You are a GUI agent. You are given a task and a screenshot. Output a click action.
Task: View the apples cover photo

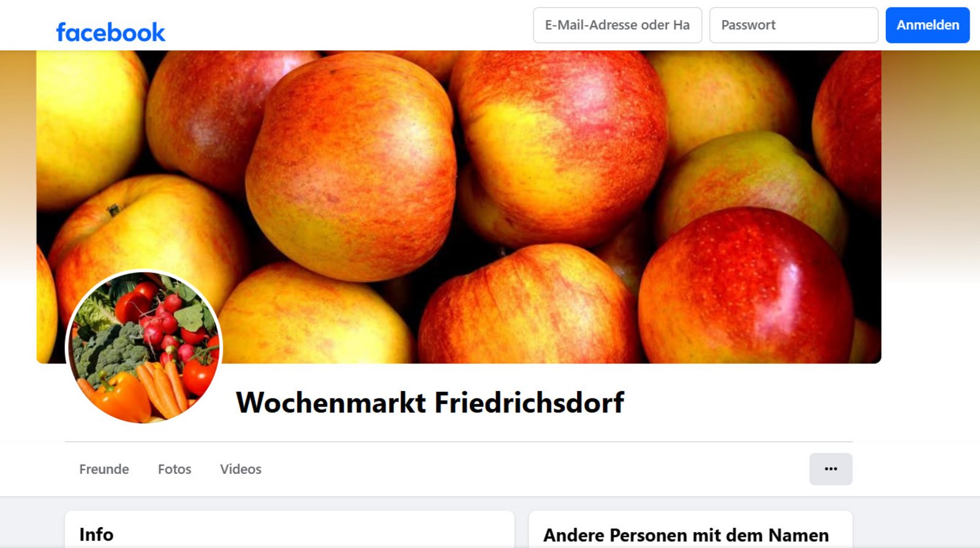[459, 207]
